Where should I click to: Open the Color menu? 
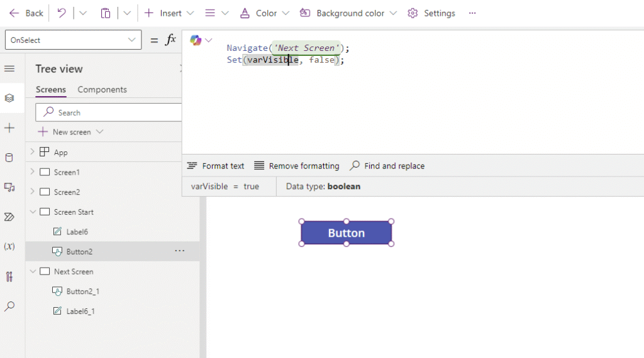[x=265, y=13]
